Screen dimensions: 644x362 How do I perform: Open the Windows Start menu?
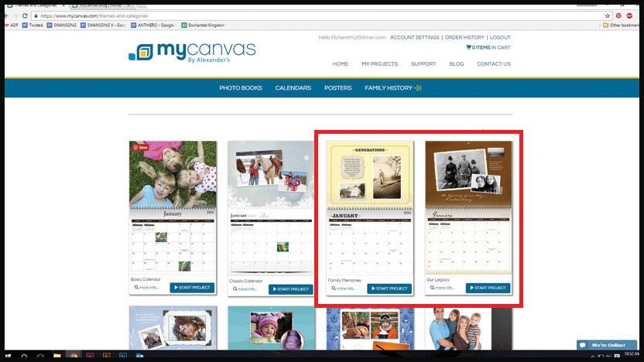click(8, 357)
